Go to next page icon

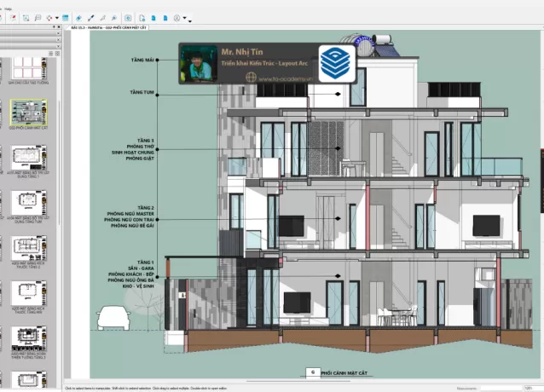165,18
